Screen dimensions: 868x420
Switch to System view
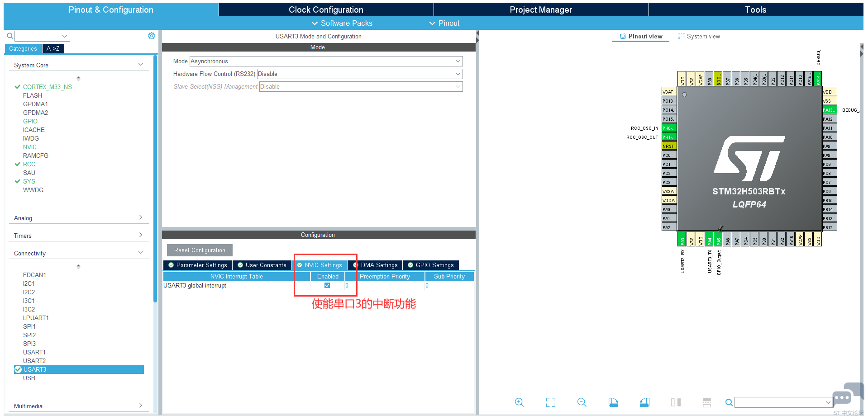699,36
